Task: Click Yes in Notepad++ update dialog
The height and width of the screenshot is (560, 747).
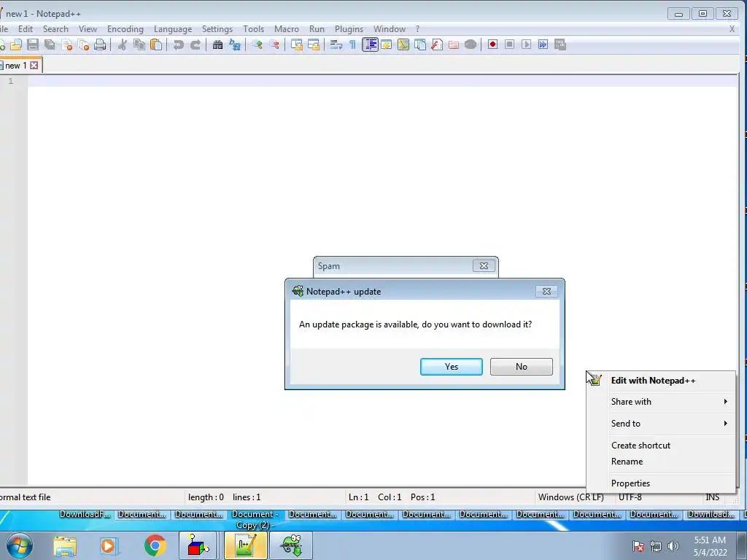Action: click(451, 367)
